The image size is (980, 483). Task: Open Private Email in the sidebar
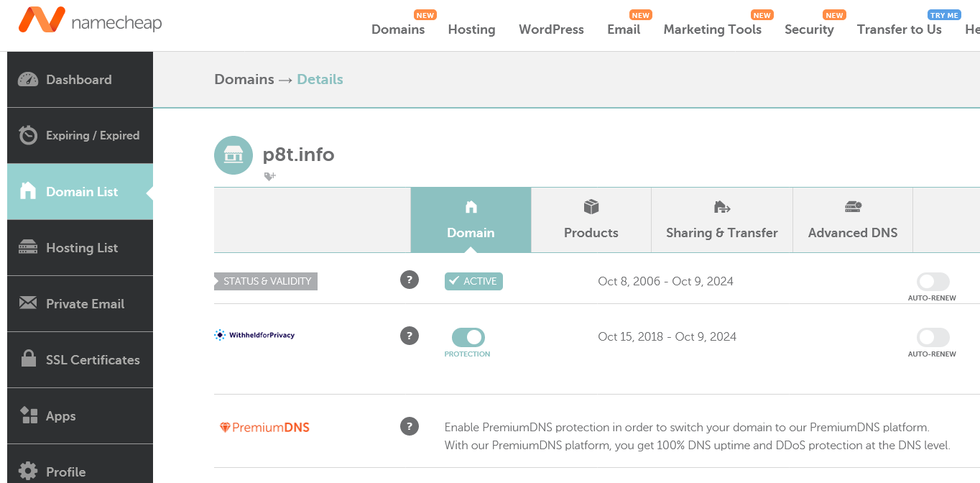pos(80,304)
